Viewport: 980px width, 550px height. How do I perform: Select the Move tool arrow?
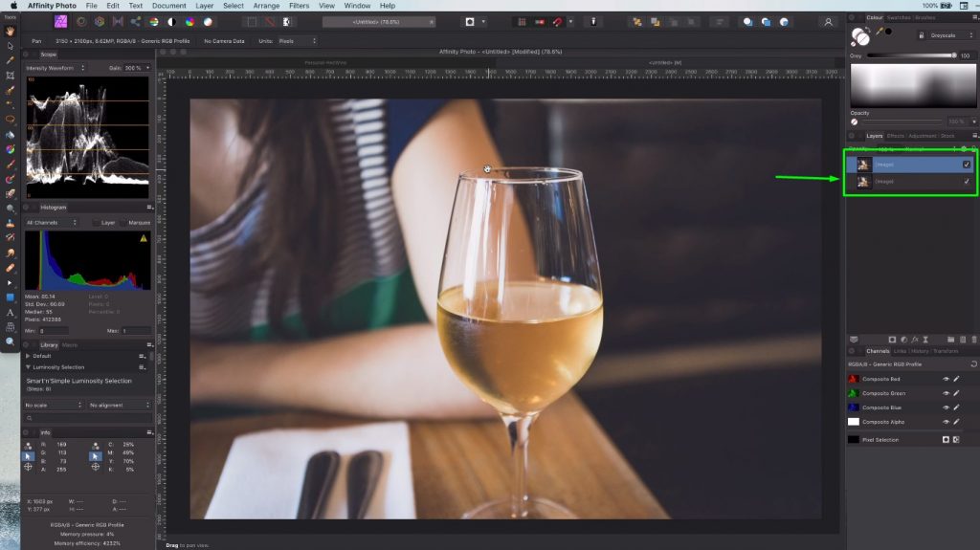pyautogui.click(x=10, y=46)
